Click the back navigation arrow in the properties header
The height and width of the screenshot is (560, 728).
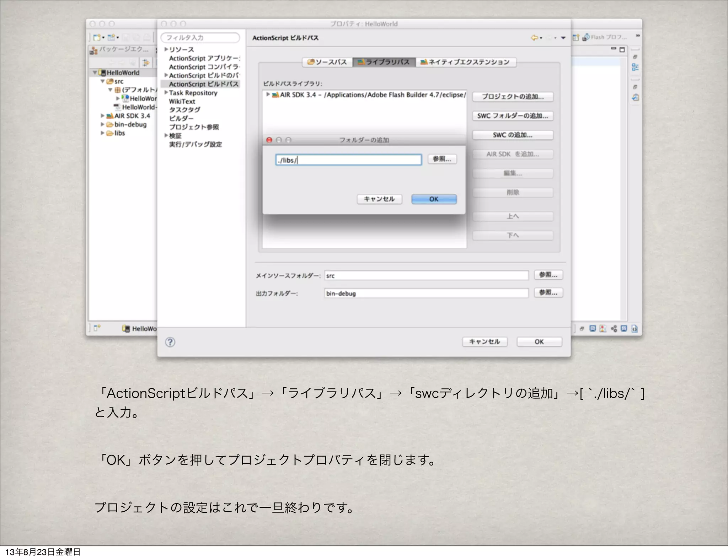tap(534, 38)
